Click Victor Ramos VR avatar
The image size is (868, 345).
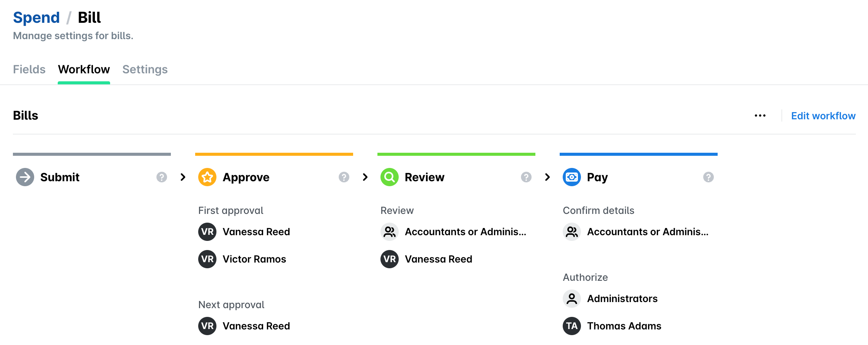point(207,259)
